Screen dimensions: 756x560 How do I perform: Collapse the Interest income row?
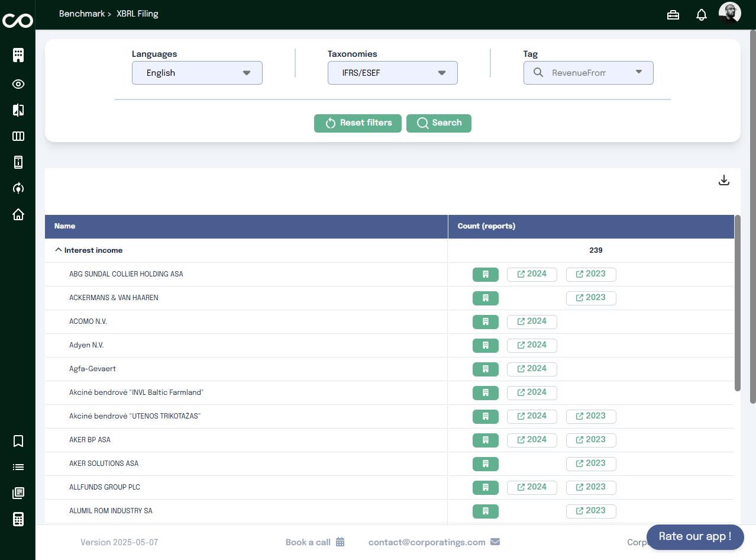coord(58,250)
